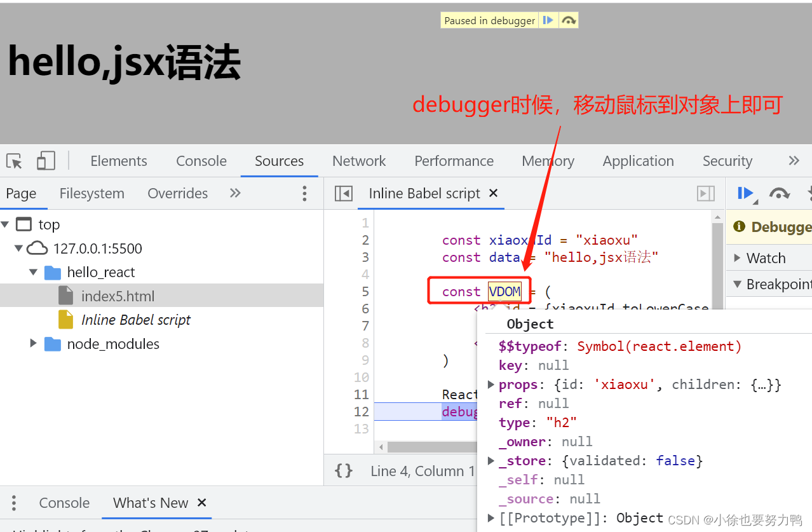The image size is (812, 532).
Task: Click the pretty print braces icon
Action: click(x=344, y=470)
